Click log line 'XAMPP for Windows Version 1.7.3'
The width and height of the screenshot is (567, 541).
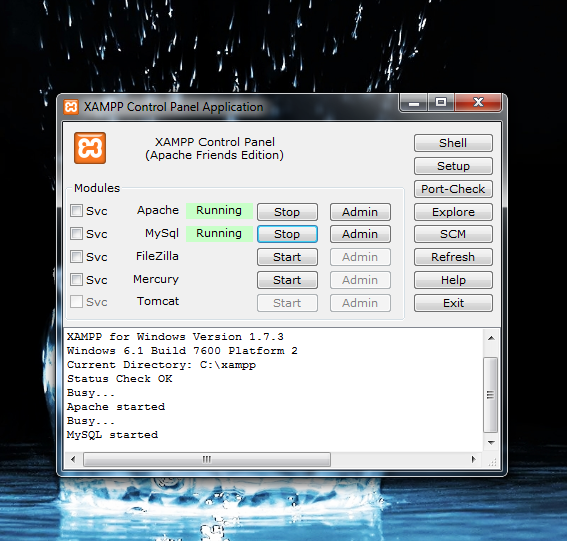175,337
